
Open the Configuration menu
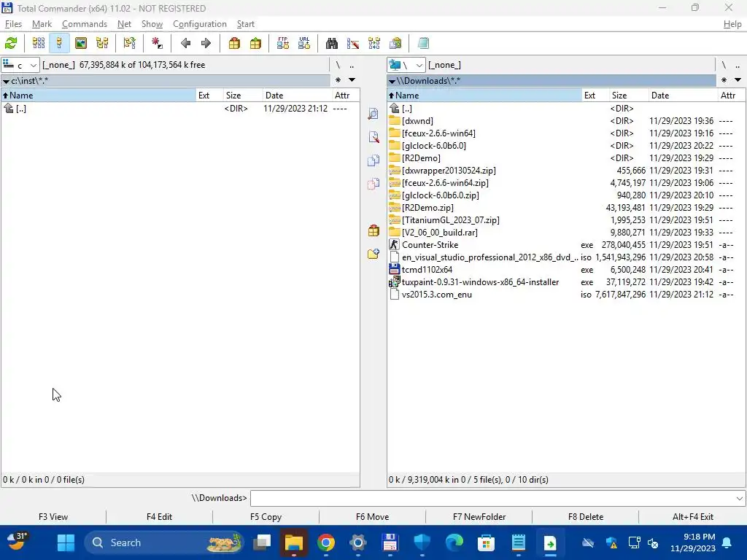200,24
